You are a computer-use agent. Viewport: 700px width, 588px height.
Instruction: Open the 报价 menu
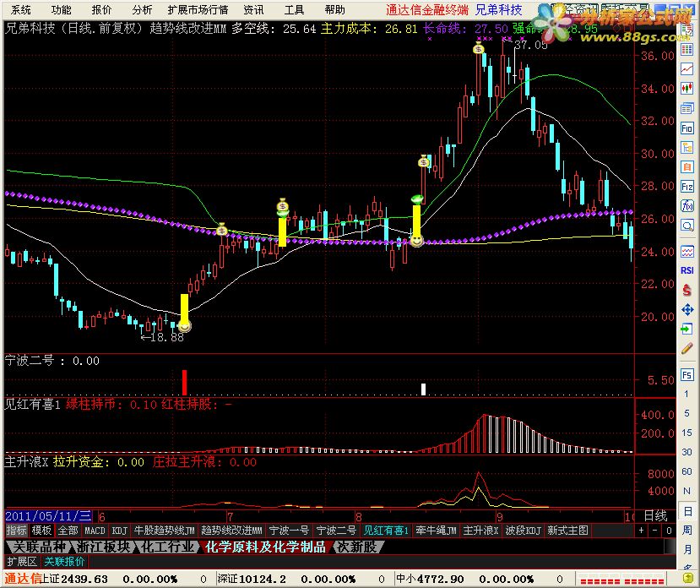pos(101,9)
